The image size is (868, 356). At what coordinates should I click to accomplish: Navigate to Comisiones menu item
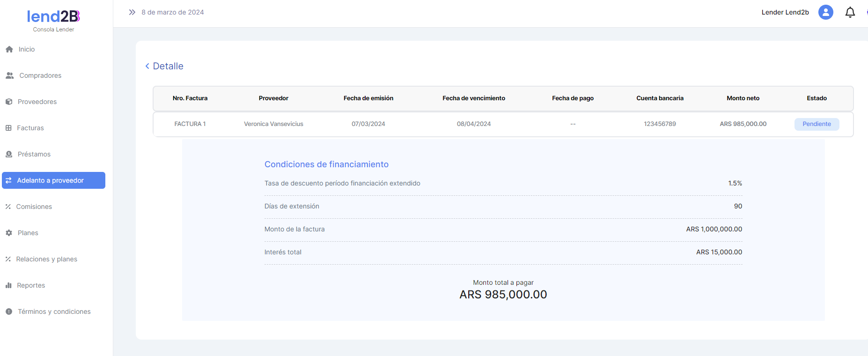point(34,207)
